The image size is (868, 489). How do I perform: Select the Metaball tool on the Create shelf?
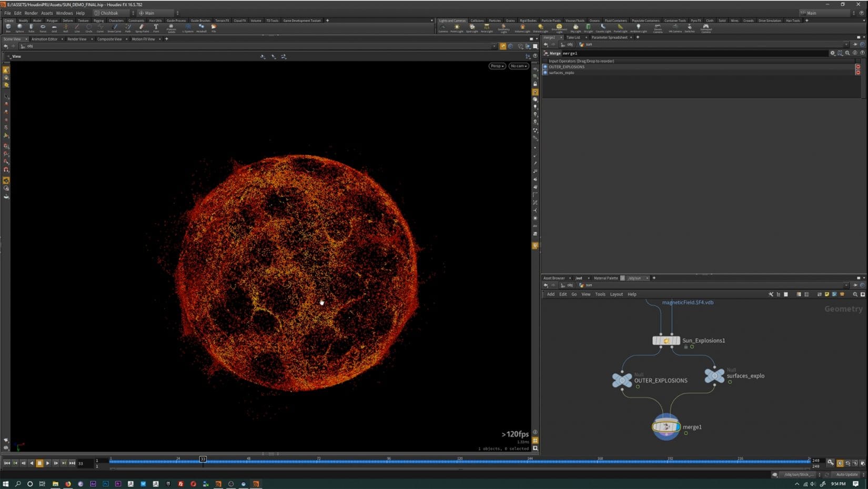pyautogui.click(x=201, y=27)
